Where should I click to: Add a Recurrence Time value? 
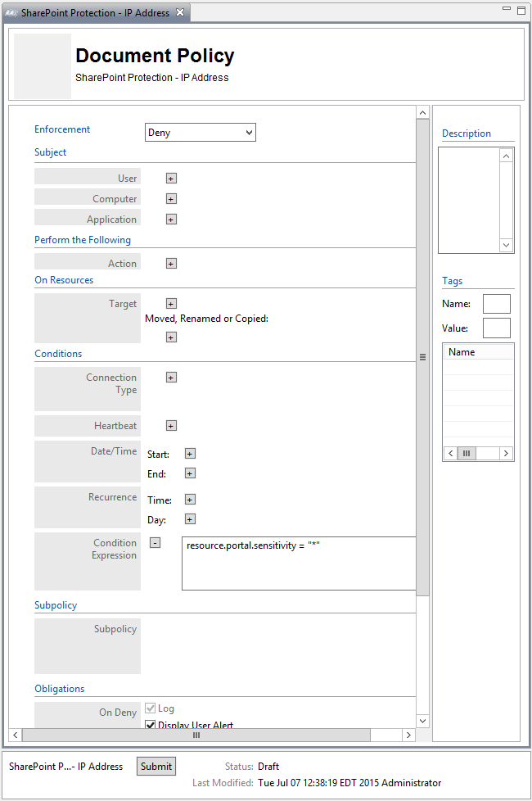(x=190, y=500)
